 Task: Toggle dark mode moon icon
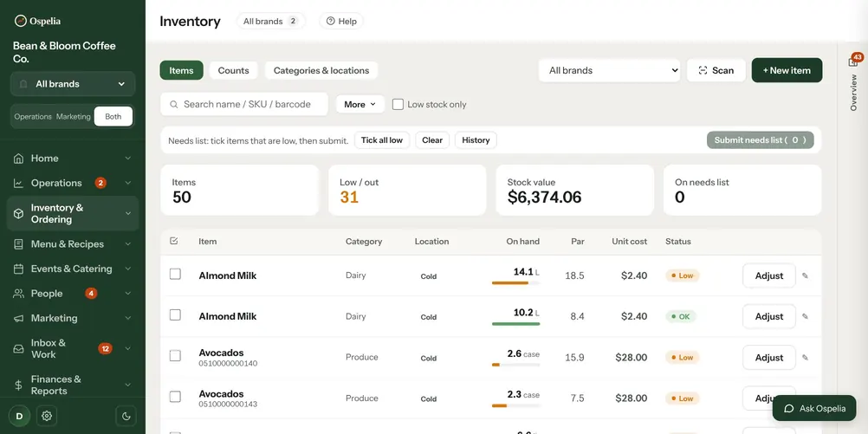point(126,416)
